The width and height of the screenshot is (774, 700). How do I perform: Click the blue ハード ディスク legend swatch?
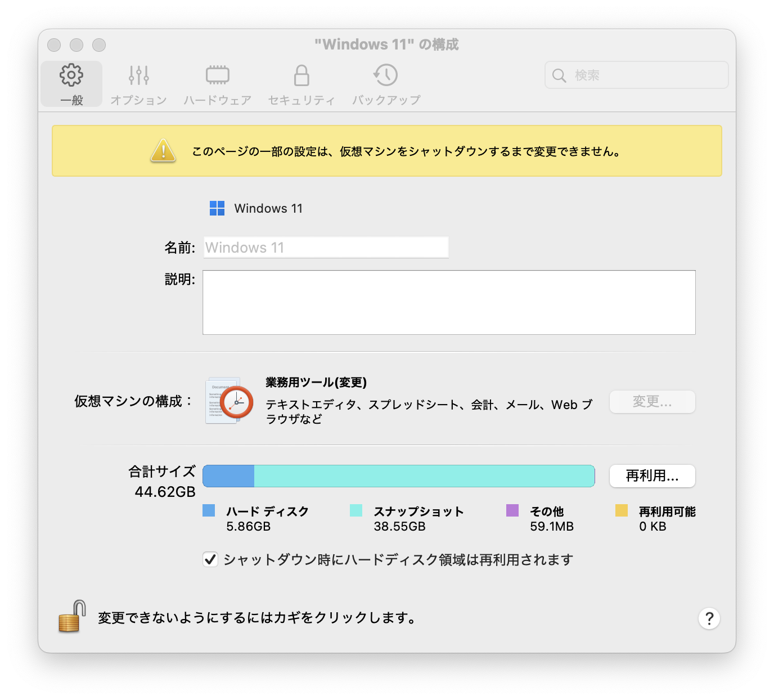(x=209, y=510)
